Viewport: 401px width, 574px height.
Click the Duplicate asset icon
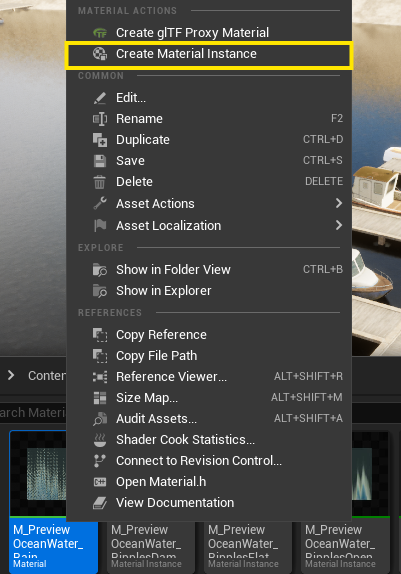[x=100, y=140]
